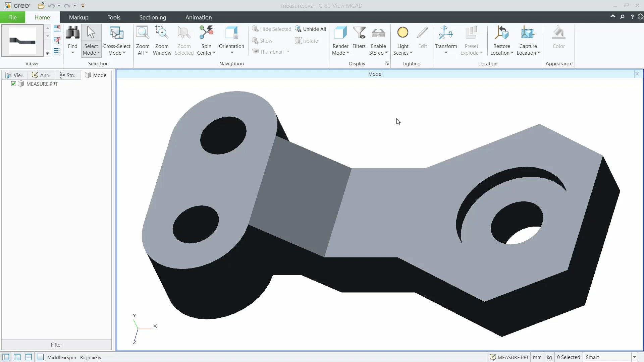Click the Capture Location icon

click(528, 33)
